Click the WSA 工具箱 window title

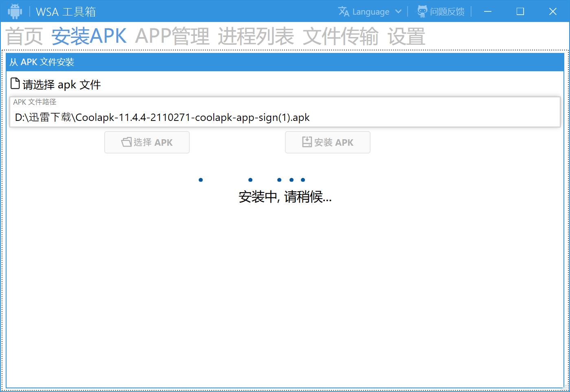click(66, 12)
